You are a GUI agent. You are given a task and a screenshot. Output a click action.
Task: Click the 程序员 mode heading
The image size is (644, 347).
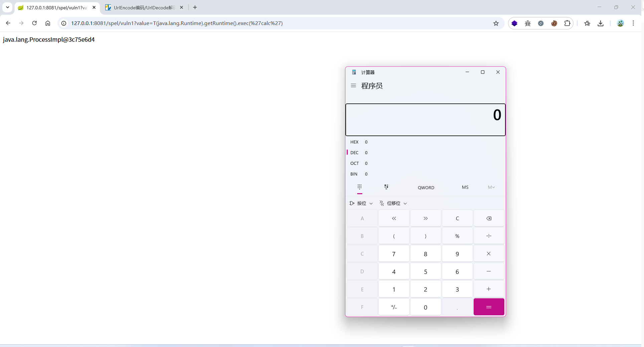tap(372, 86)
